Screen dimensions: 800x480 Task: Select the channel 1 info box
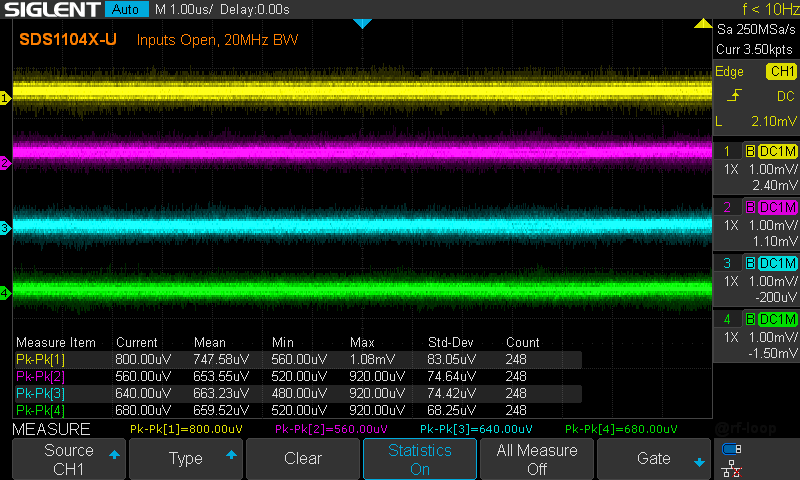(x=757, y=168)
